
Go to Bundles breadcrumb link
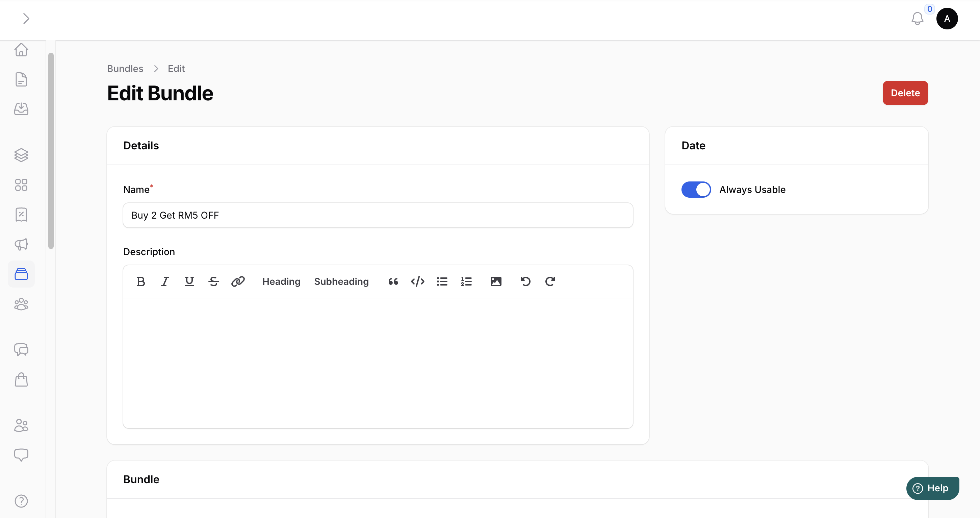[125, 69]
